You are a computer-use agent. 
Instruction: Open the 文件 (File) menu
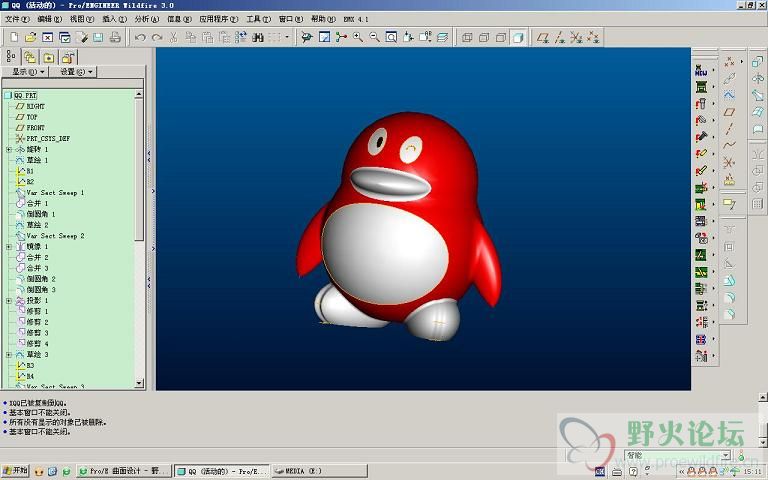[17, 19]
